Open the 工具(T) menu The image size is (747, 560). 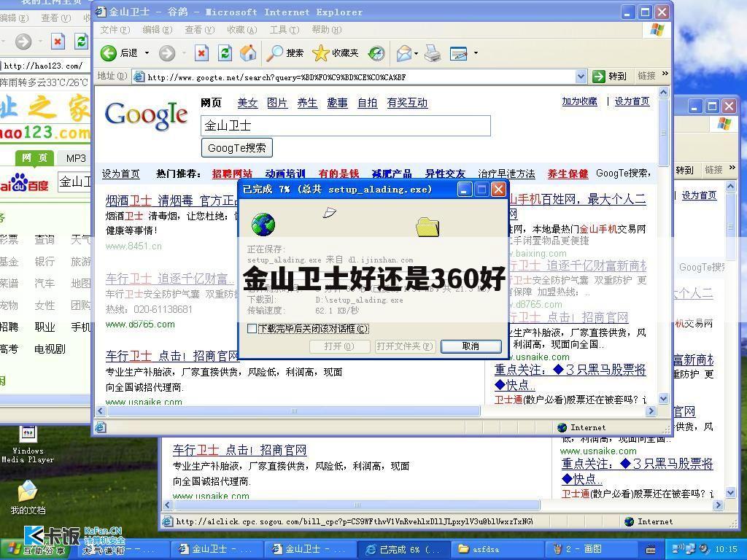285,29
